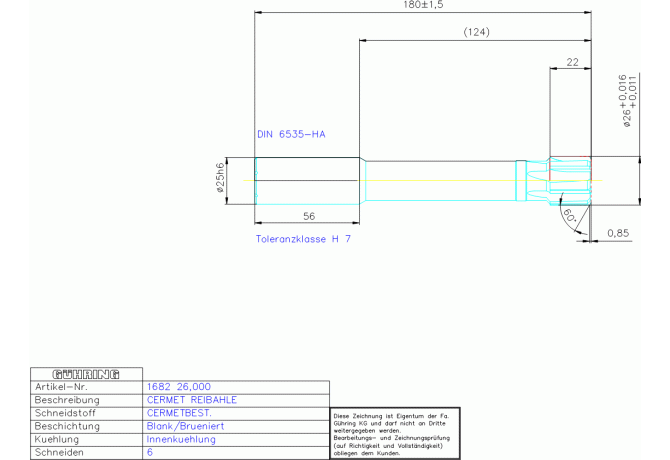Select the ø26 +0,016 +0,011 diameter tolerance
The width and height of the screenshot is (670, 460).
(627, 101)
